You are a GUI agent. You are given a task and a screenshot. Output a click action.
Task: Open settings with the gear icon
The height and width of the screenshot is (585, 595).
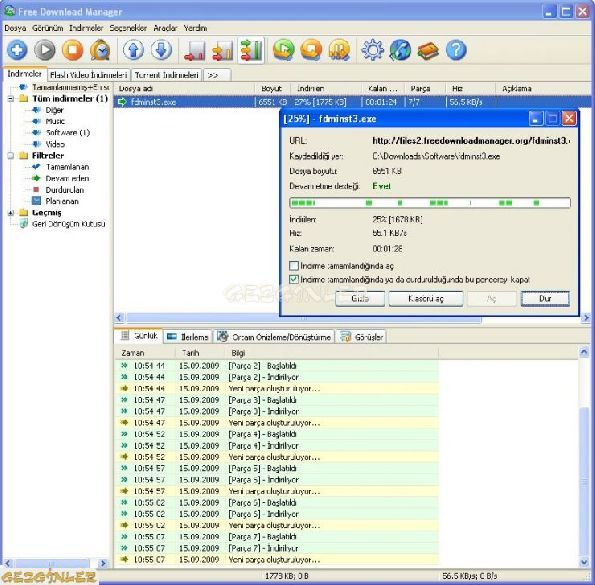[x=372, y=50]
